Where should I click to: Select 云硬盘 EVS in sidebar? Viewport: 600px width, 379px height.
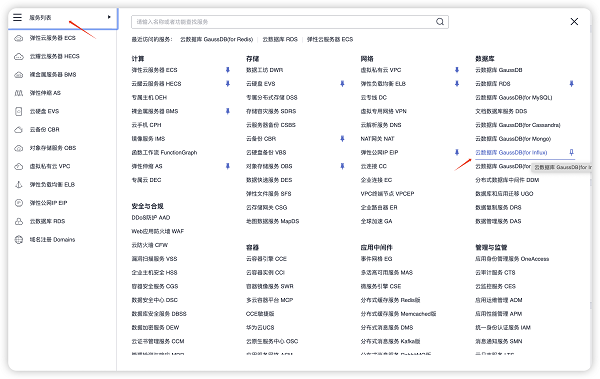point(44,111)
